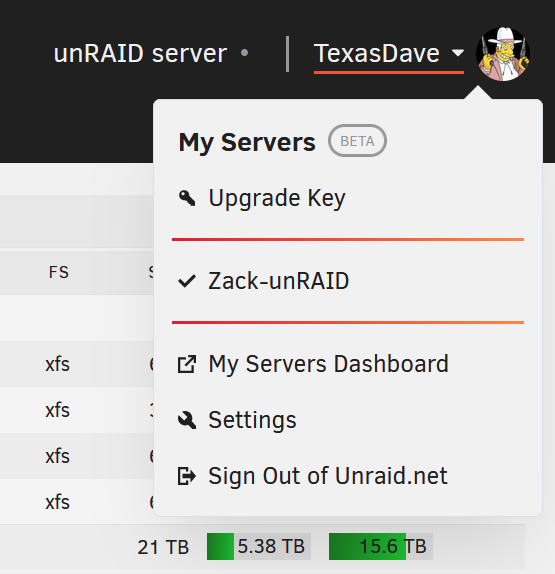Click the wrench icon beside Settings

click(187, 420)
